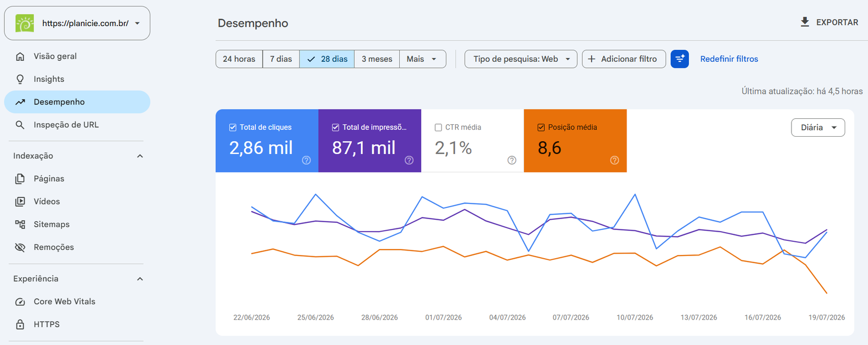
Task: Open the Diária granularity dropdown
Action: [818, 127]
